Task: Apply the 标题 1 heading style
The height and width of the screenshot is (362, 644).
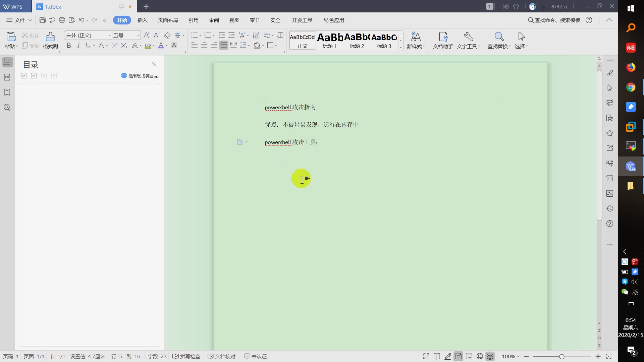Action: (330, 40)
